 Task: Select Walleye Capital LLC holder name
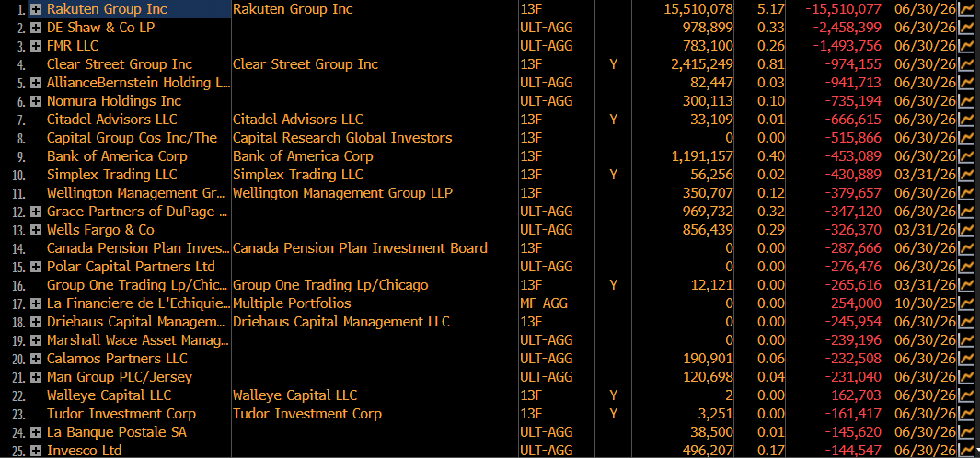[x=109, y=395]
